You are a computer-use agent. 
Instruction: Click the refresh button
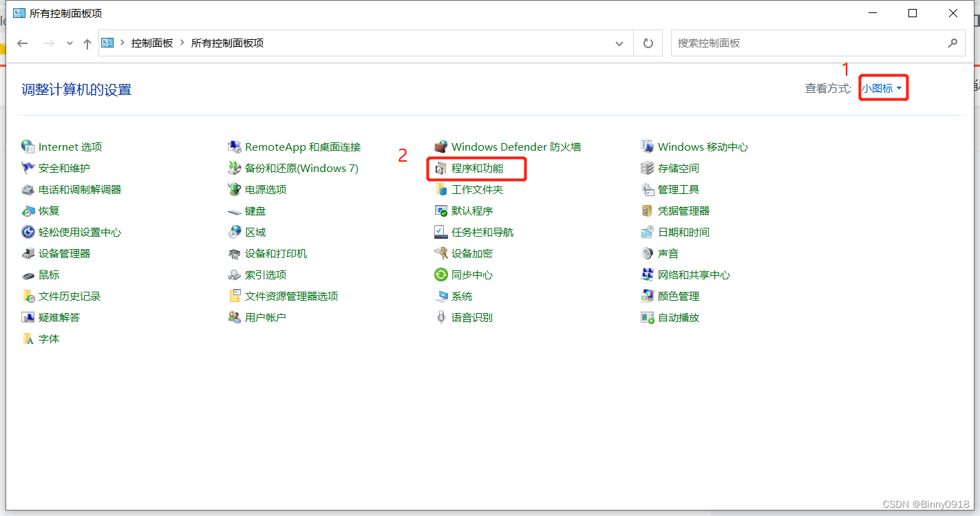tap(648, 43)
